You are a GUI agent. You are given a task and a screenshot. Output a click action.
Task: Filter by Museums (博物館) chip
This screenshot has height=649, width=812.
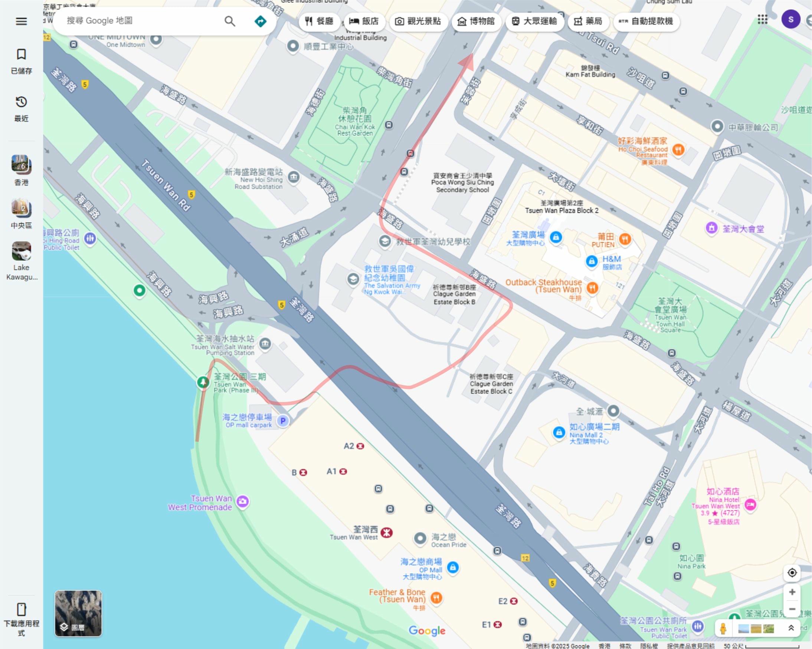pos(477,21)
